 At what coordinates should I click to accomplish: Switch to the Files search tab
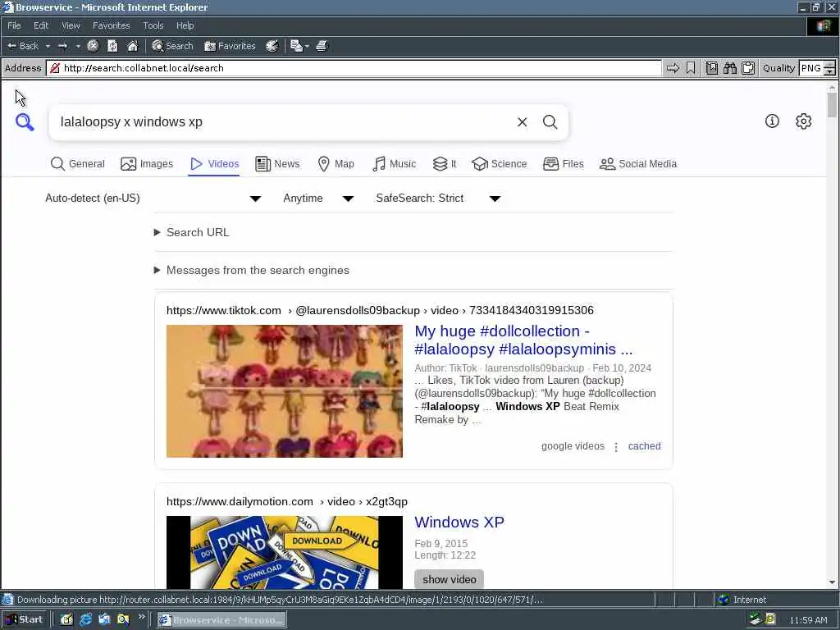(x=563, y=164)
